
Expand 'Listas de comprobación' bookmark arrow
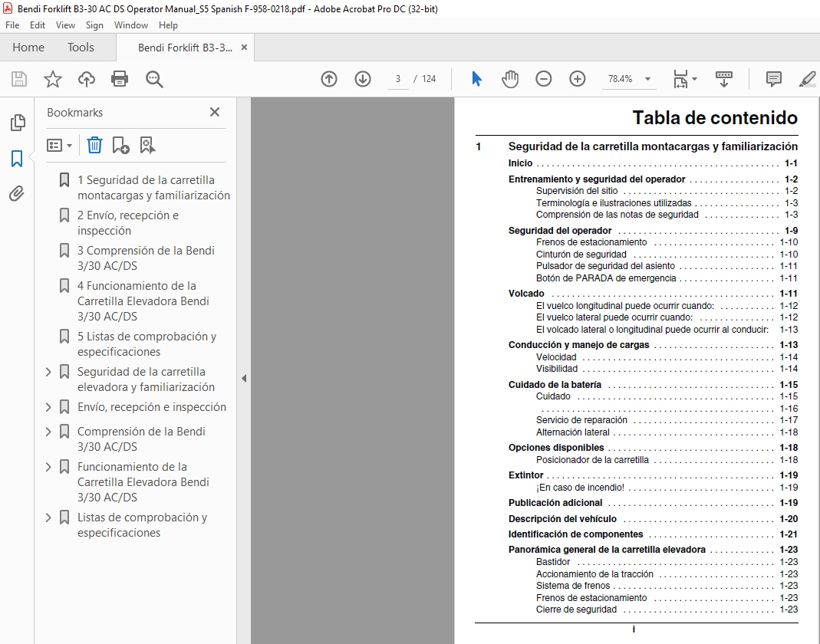pos(48,517)
